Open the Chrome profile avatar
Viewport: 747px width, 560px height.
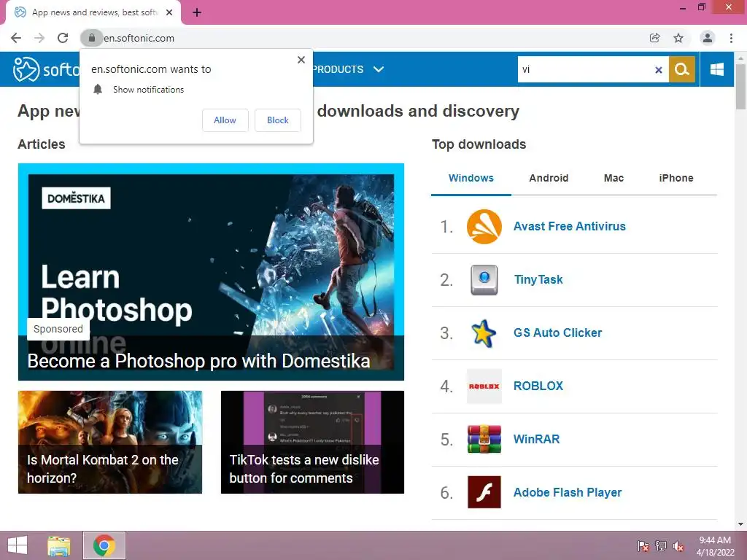(x=708, y=38)
